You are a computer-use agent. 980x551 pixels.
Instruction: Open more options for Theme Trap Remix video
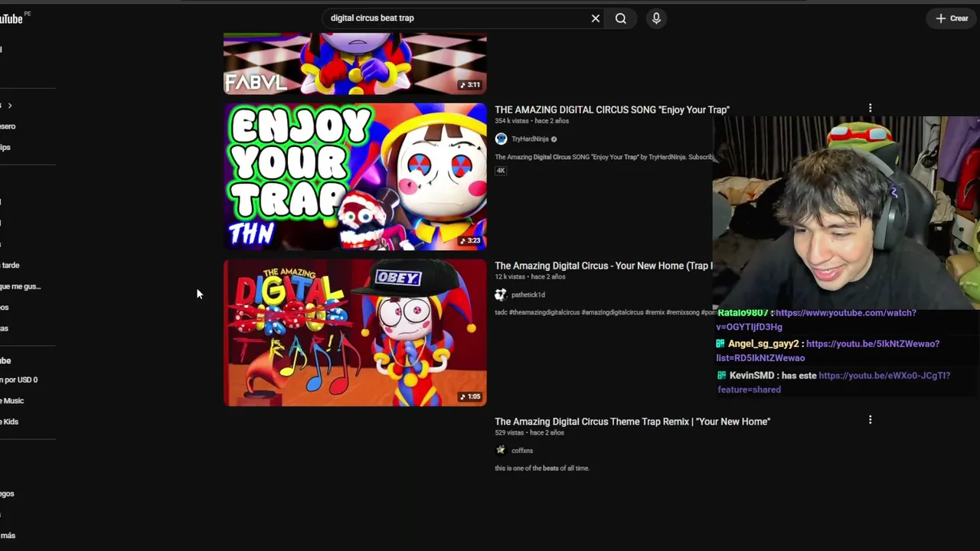(x=870, y=420)
